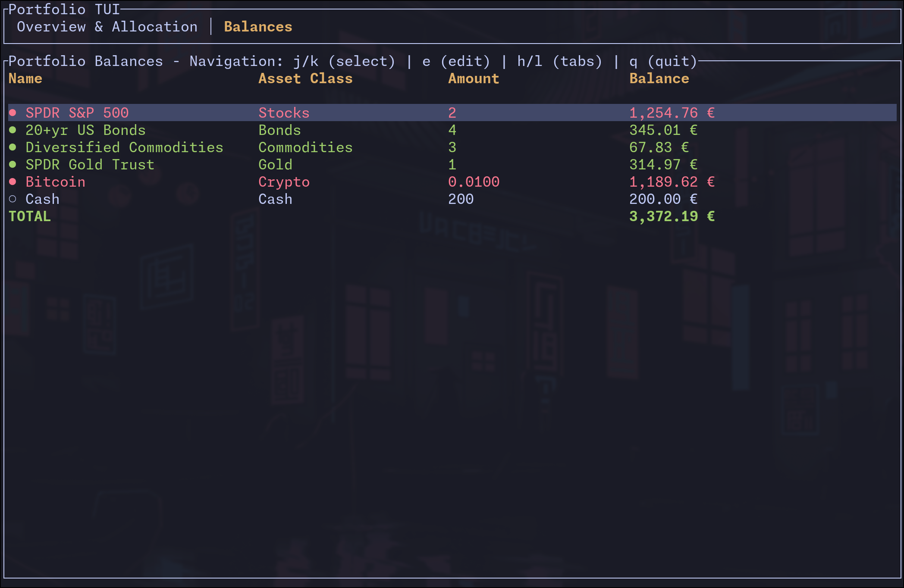The height and width of the screenshot is (588, 904).
Task: Click the hollow circle next to Cash
Action: (x=13, y=199)
